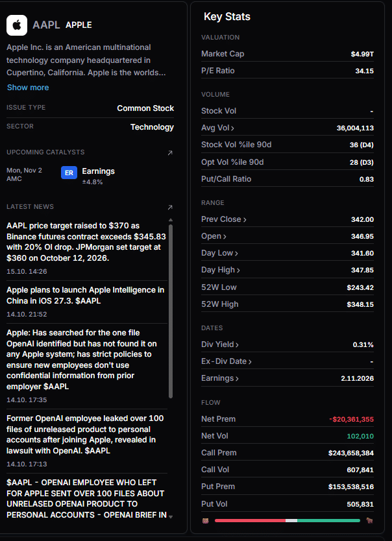The image size is (392, 541).
Task: Click the Day Low value 341.60
Action: [362, 254]
